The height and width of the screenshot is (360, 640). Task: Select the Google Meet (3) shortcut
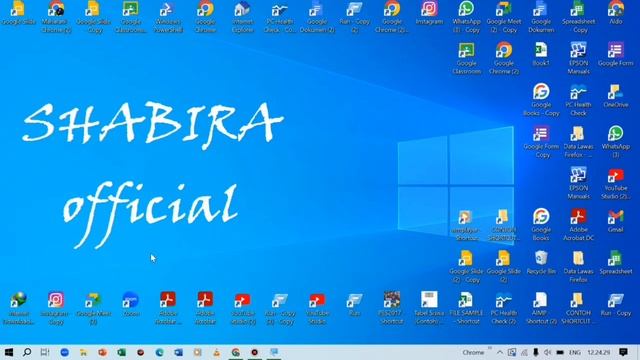pos(93,309)
